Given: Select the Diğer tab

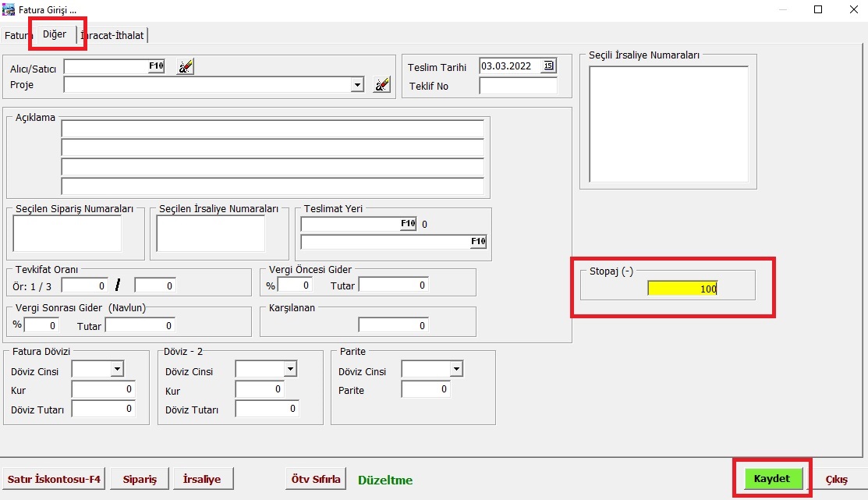Looking at the screenshot, I should tap(55, 34).
